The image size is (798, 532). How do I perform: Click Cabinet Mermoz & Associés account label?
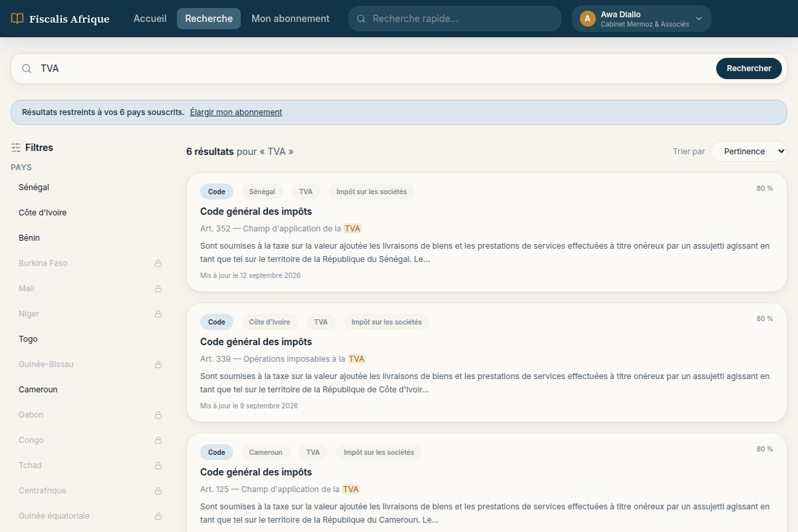tap(645, 24)
